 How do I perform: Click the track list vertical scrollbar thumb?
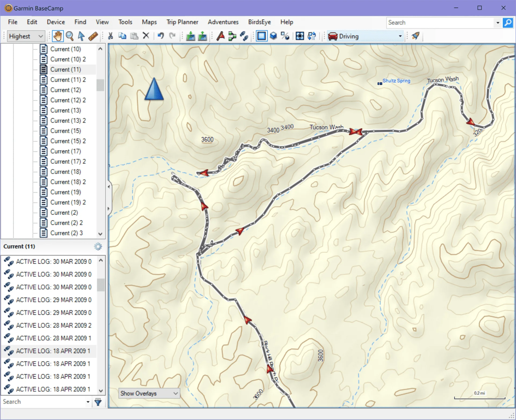pyautogui.click(x=101, y=285)
